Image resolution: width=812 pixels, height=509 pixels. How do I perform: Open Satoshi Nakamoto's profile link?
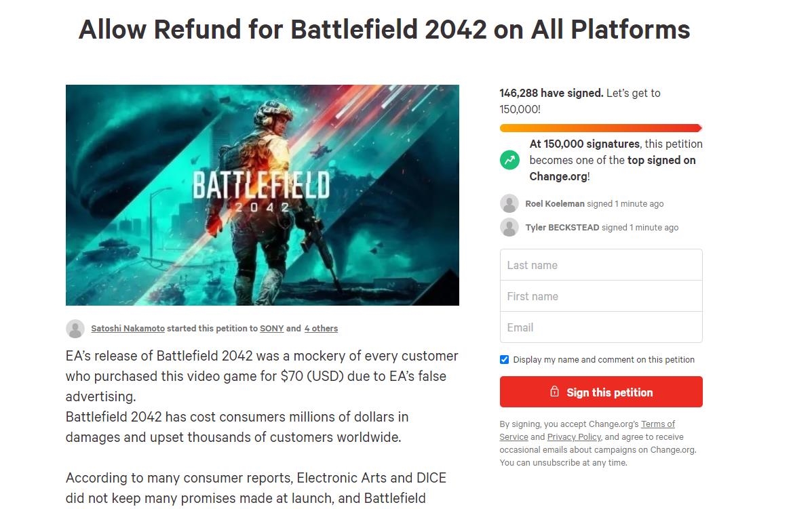[128, 329]
